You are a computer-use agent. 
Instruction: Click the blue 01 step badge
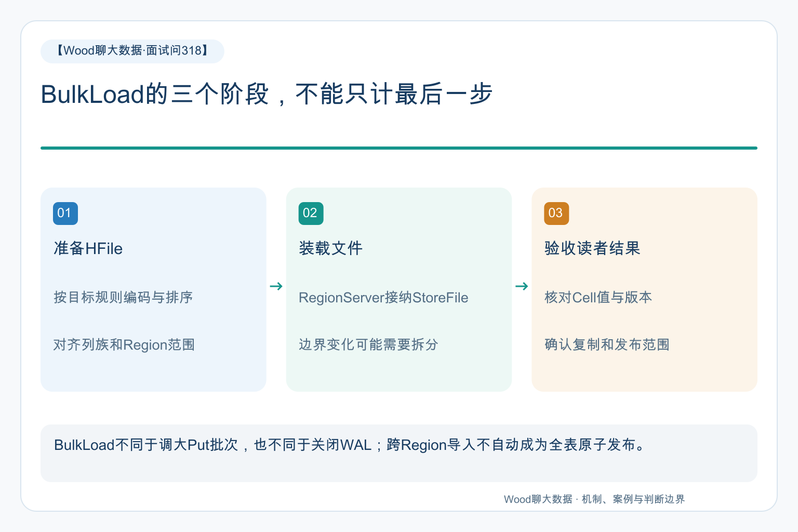click(65, 213)
